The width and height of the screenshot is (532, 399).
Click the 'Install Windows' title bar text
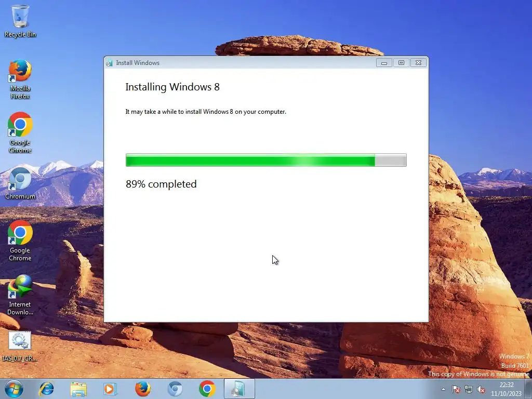(x=138, y=63)
